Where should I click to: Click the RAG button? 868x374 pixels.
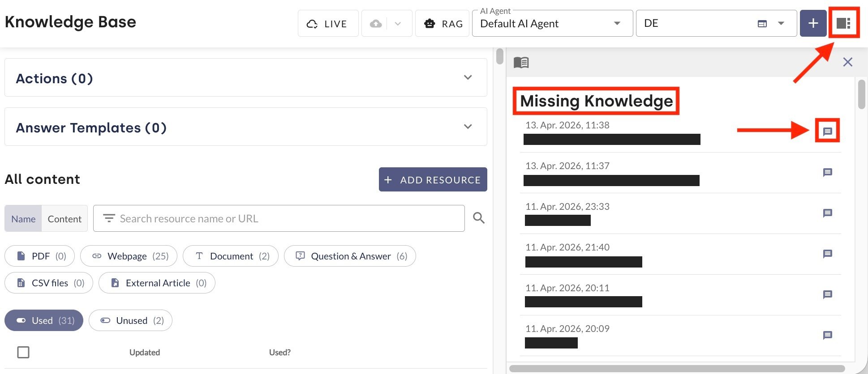pyautogui.click(x=443, y=24)
